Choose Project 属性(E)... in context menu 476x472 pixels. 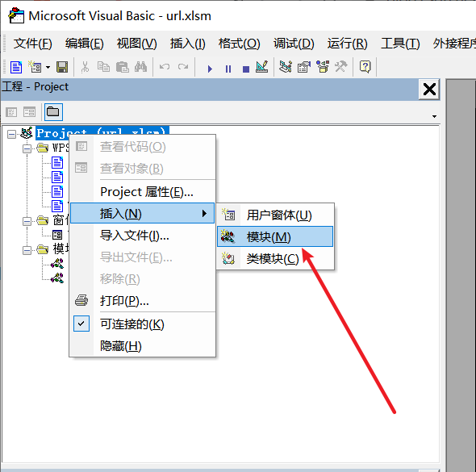click(x=142, y=192)
